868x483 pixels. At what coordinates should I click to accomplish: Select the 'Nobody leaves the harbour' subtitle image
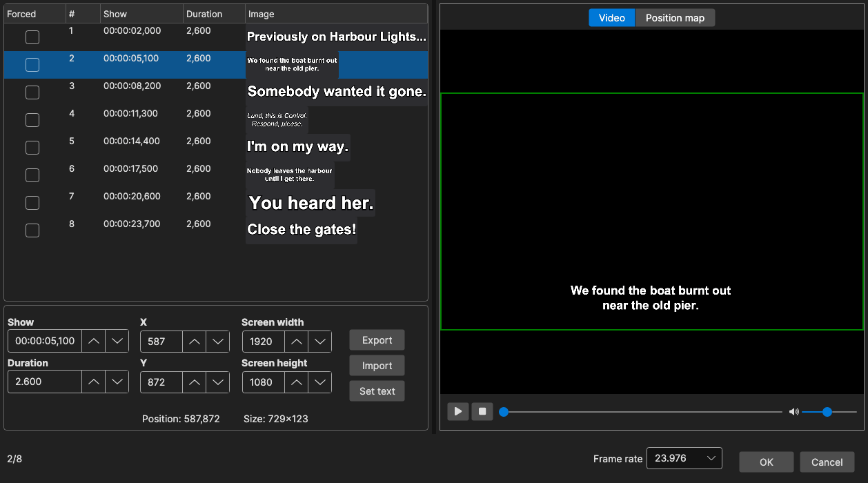pyautogui.click(x=290, y=175)
